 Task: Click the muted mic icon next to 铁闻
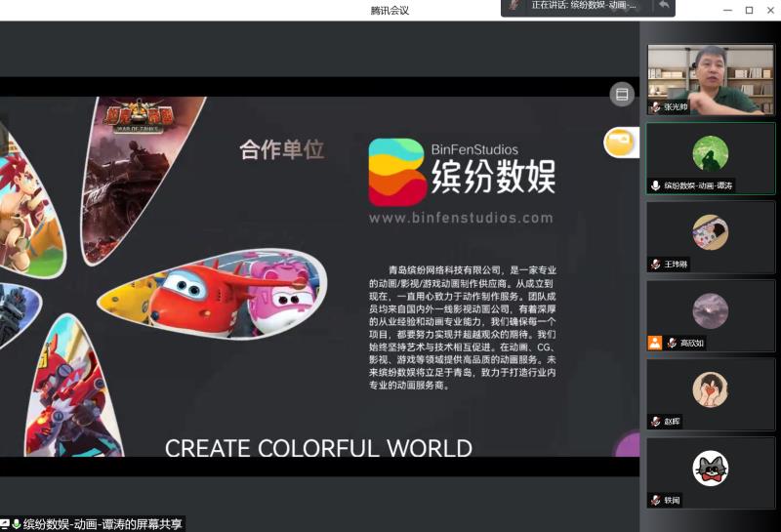656,500
